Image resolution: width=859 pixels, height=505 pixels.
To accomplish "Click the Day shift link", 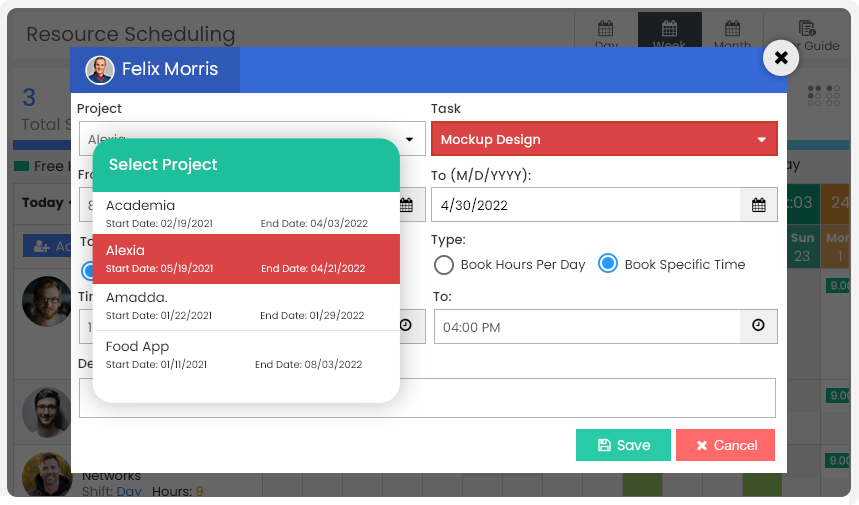I will 129,491.
